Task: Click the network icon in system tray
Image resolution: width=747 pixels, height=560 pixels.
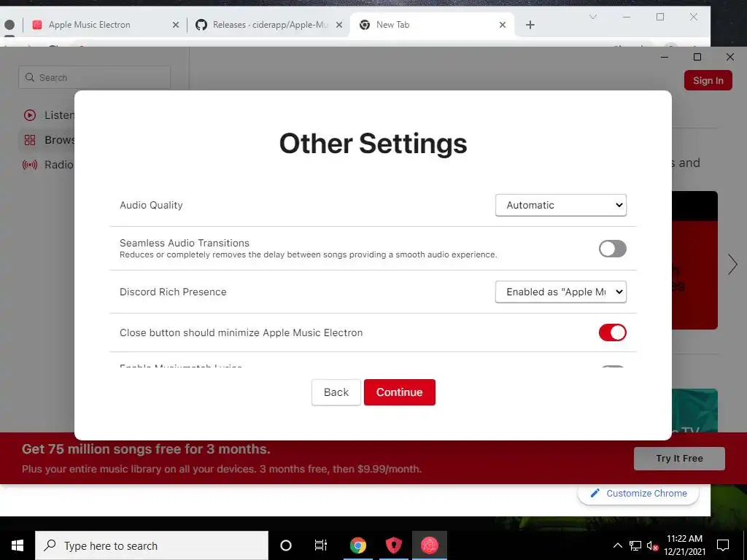Action: click(x=635, y=545)
